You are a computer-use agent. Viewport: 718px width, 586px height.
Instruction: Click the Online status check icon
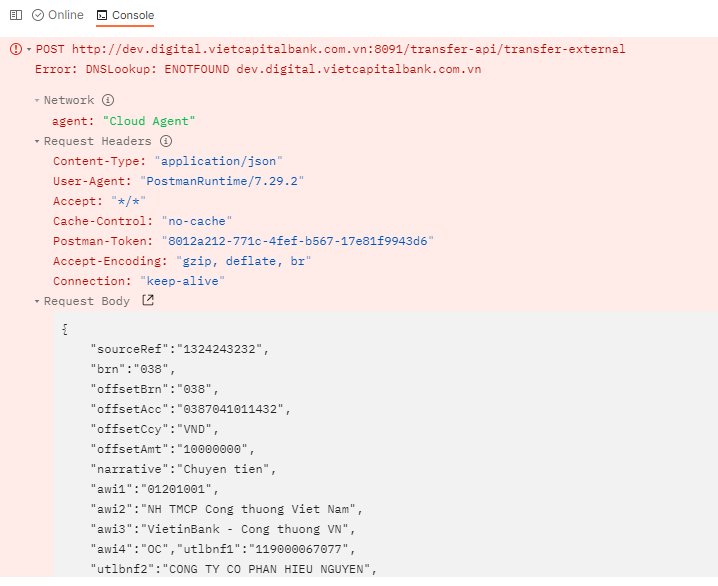pyautogui.click(x=38, y=15)
